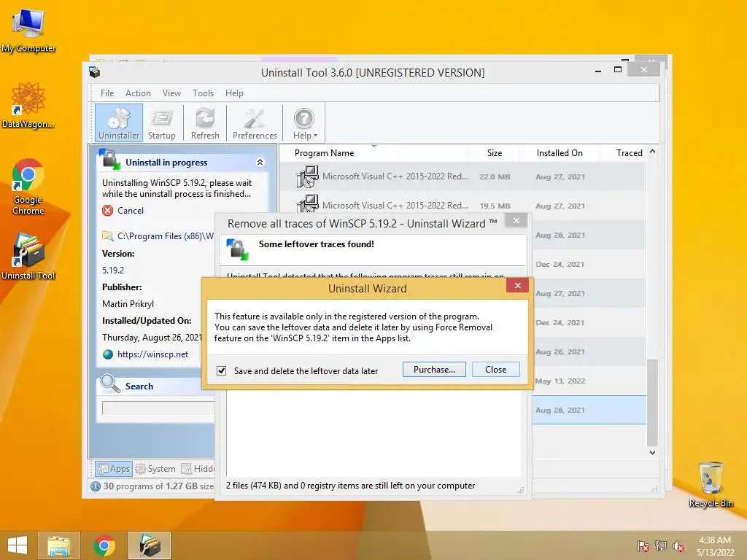Click the Some leftover traces found icon
This screenshot has height=560, width=747.
click(x=237, y=249)
